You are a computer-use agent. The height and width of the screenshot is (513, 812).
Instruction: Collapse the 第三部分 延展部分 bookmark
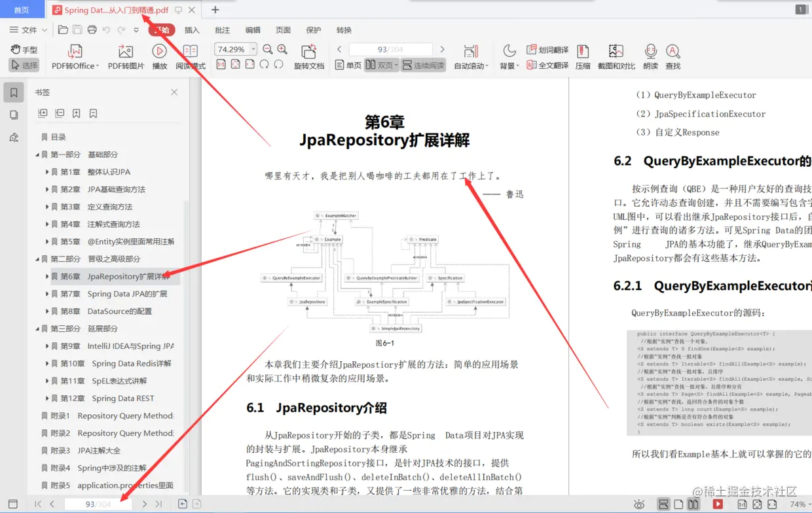coord(37,328)
